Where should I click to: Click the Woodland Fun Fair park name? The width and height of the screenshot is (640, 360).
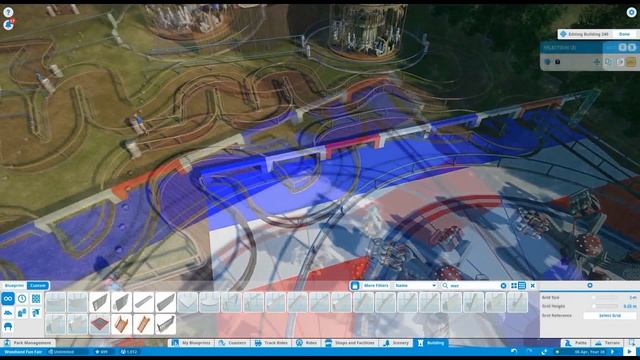tap(23, 352)
